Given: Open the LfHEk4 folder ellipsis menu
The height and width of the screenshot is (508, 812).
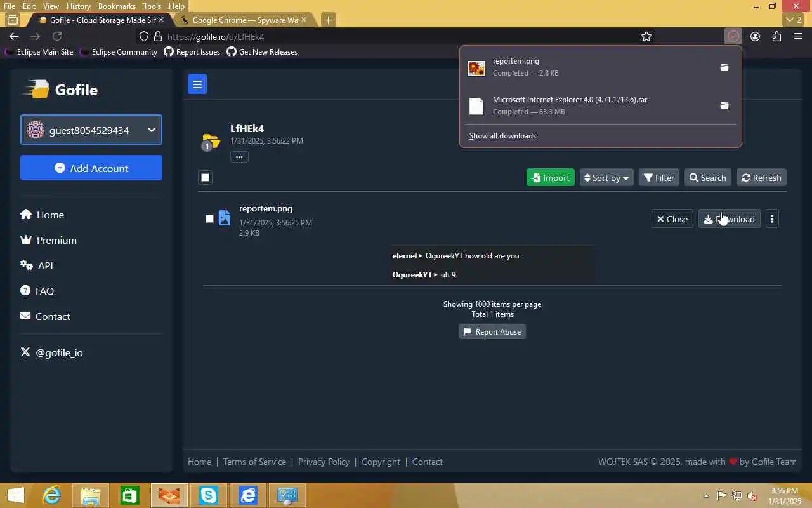Looking at the screenshot, I should (239, 157).
